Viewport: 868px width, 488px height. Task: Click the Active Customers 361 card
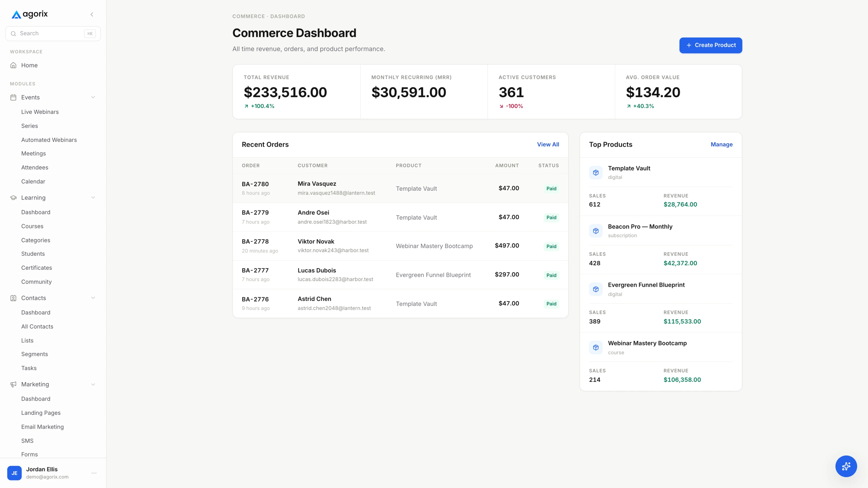click(551, 92)
